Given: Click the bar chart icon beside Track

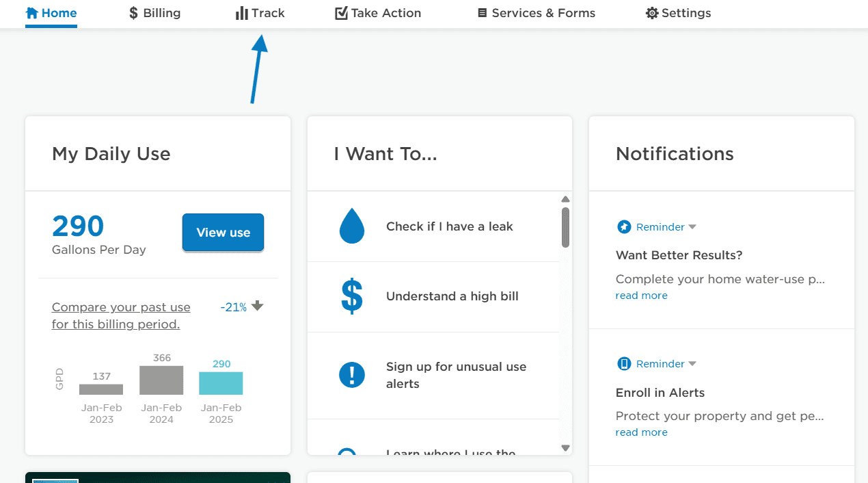Looking at the screenshot, I should [x=241, y=13].
